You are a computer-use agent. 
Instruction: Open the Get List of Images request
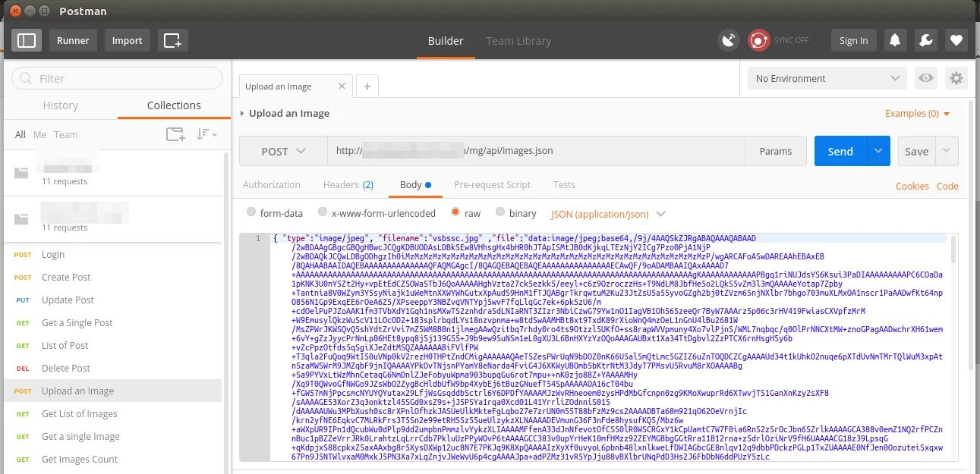(112, 413)
